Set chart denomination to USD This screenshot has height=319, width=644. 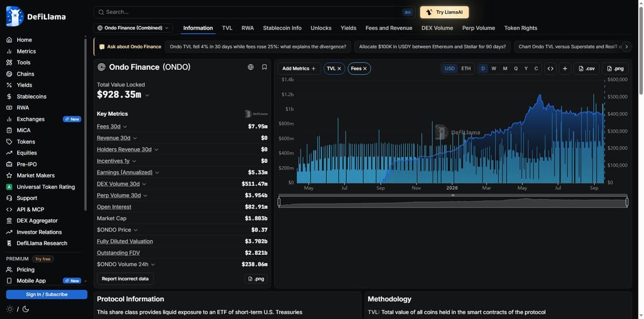pos(450,69)
